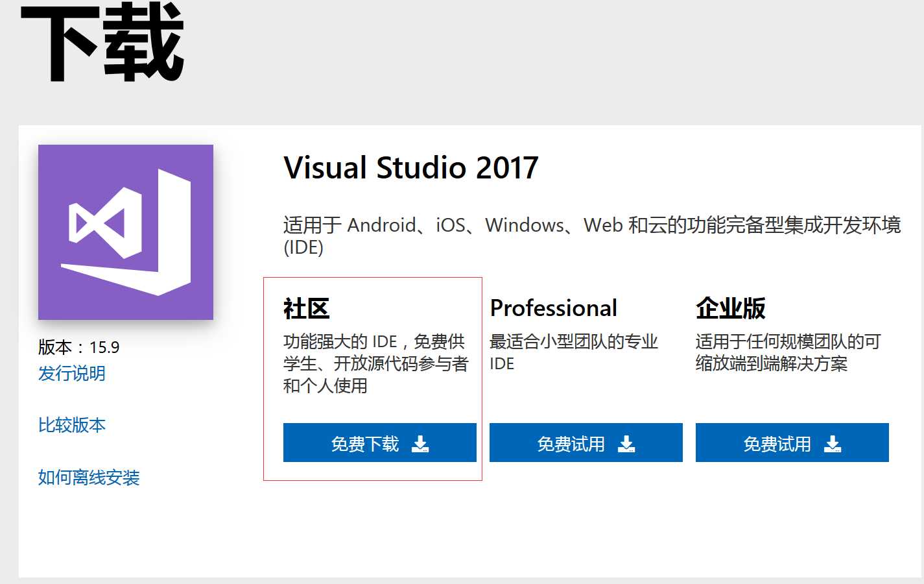The height and width of the screenshot is (584, 924).
Task: Click the 版本：15.9 version text
Action: coord(79,347)
